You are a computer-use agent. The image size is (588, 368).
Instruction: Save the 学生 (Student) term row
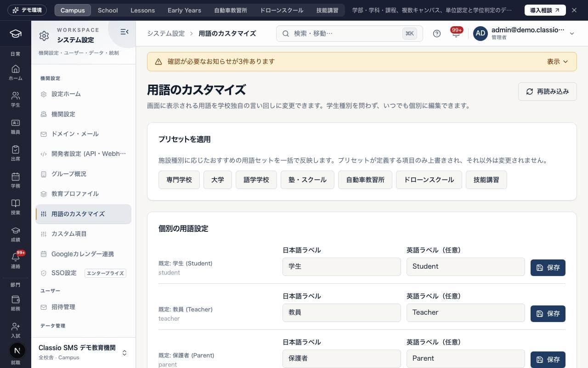pos(548,268)
